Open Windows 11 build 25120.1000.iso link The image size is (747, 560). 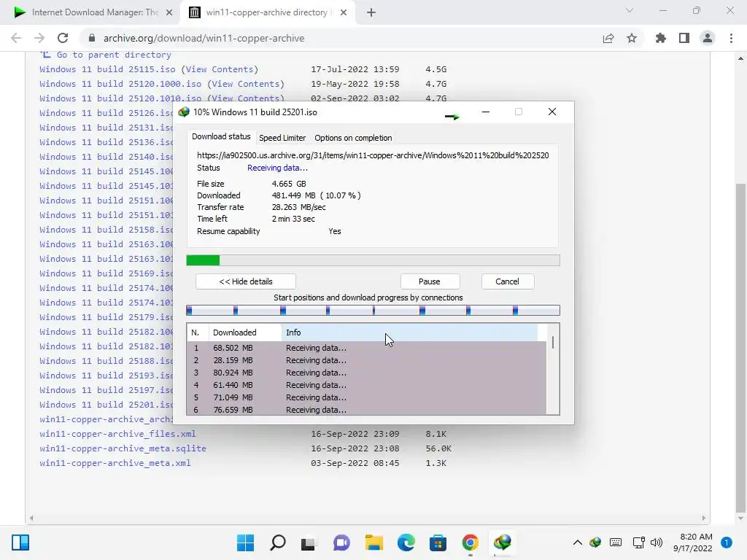(x=120, y=84)
